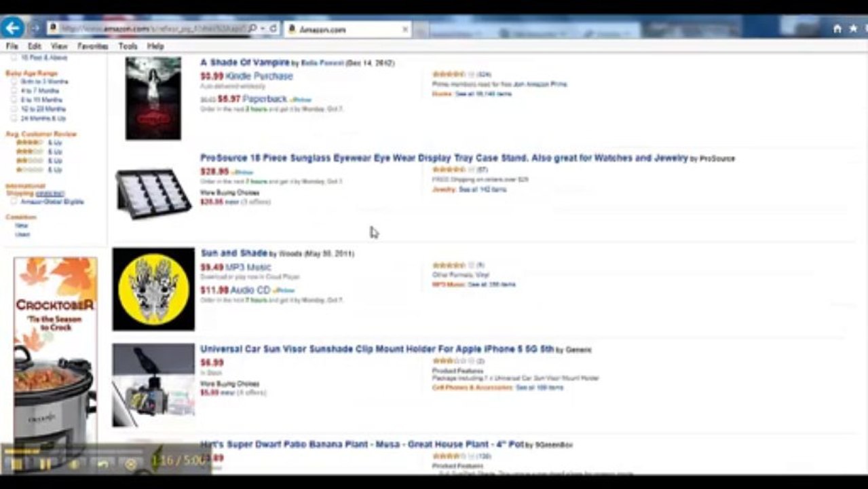The width and height of the screenshot is (868, 489).
Task: Pause the video with the pause button
Action: 45,465
